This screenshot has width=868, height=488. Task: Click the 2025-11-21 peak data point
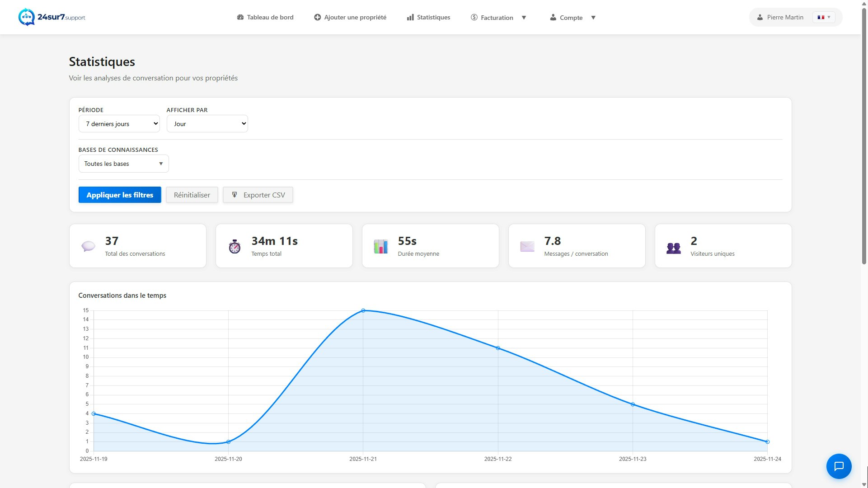pos(363,310)
